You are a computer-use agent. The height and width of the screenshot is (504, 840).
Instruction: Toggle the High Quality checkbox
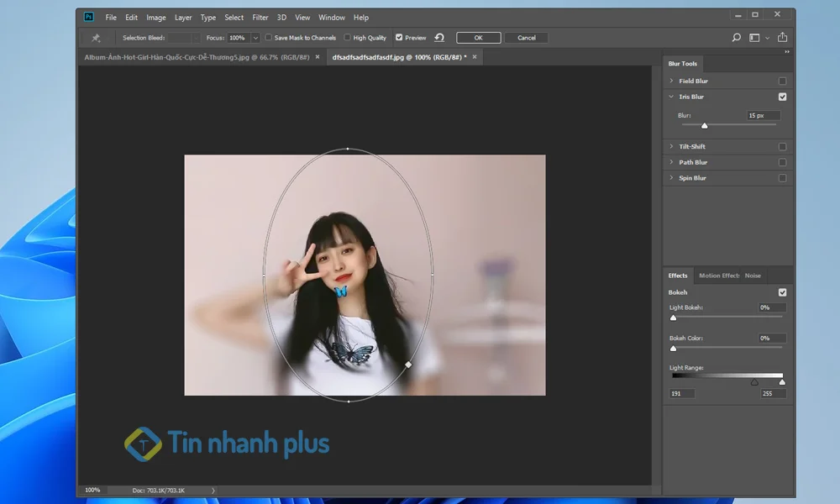pos(346,38)
